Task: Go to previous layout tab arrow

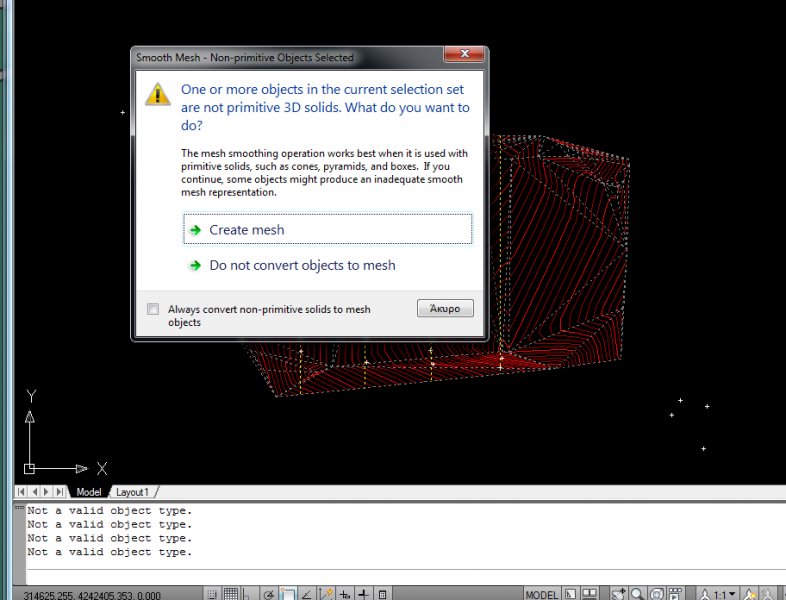Action: click(x=34, y=492)
